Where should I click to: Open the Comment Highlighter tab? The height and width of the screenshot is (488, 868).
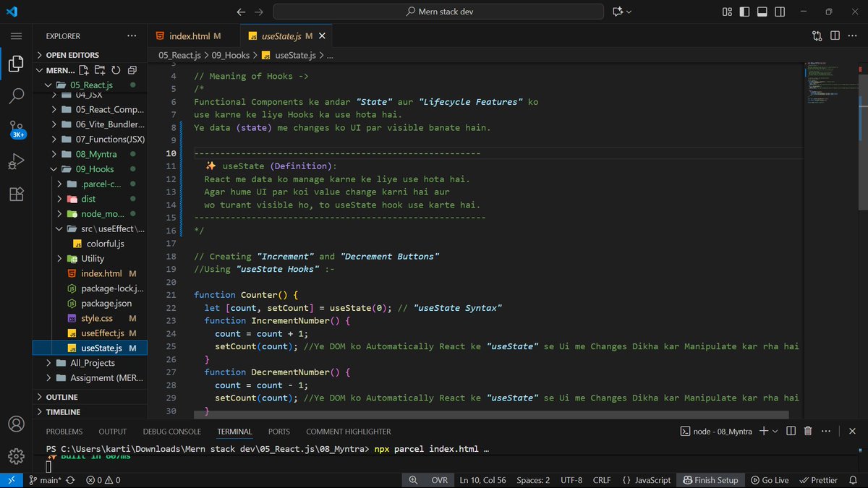[x=349, y=432]
